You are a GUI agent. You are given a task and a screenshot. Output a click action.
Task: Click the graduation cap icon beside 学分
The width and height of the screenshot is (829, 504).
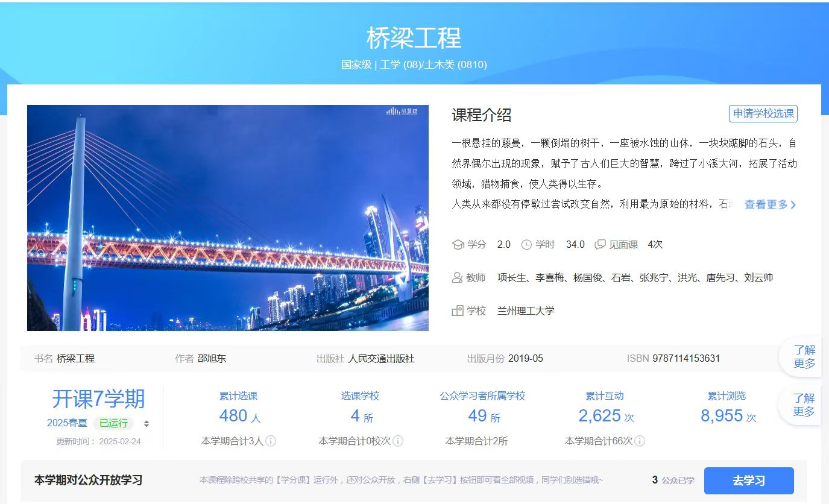pos(458,244)
